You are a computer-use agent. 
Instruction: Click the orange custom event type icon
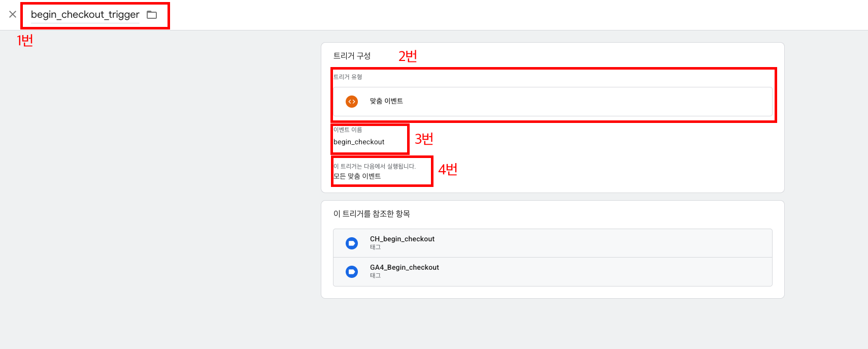click(x=351, y=102)
